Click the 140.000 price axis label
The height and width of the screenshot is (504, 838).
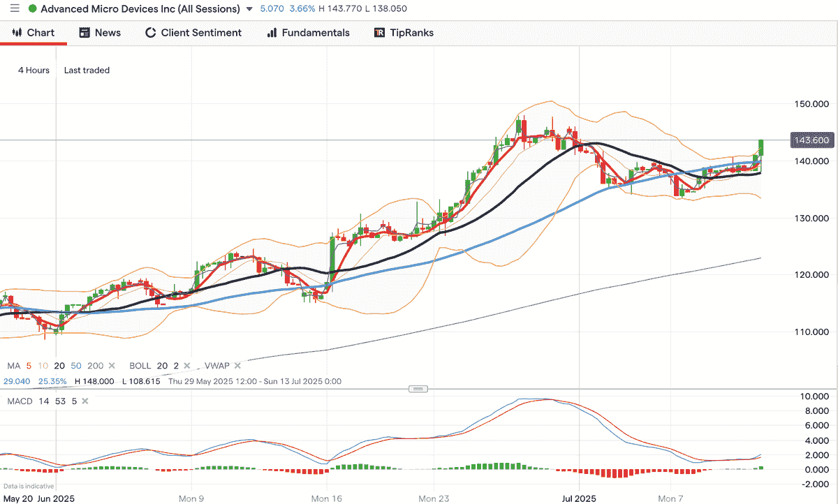coord(811,161)
